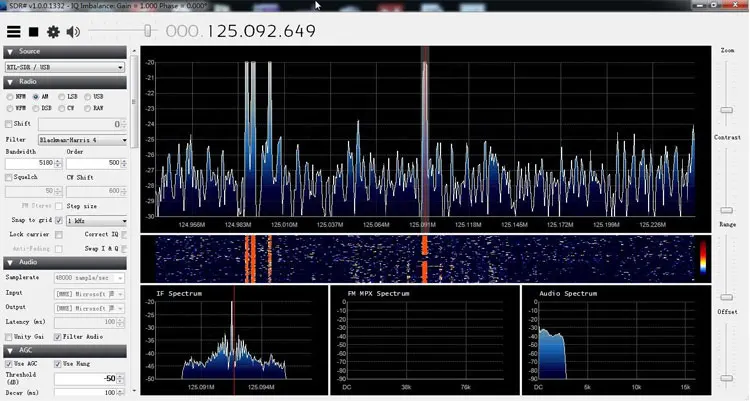The width and height of the screenshot is (750, 401).
Task: Click the volume slider handle next to the speaker
Action: coord(148,31)
